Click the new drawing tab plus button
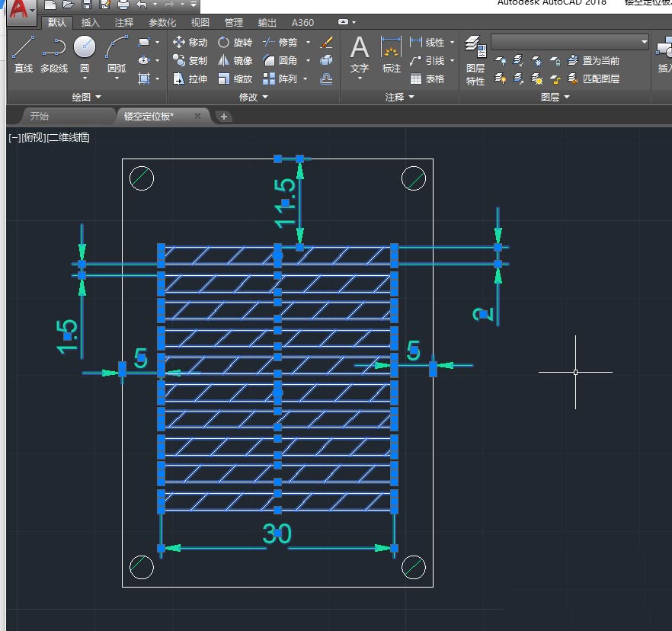This screenshot has height=631, width=672. coord(224,117)
